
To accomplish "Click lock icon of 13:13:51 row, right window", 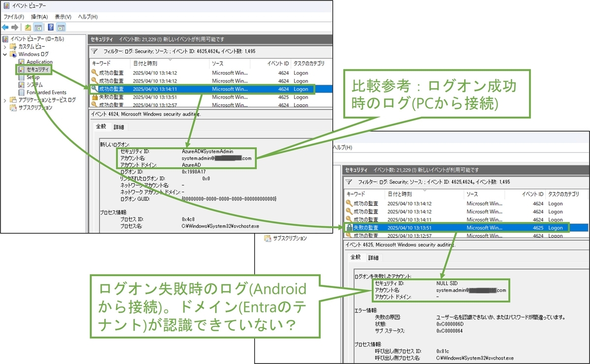I will pyautogui.click(x=349, y=227).
